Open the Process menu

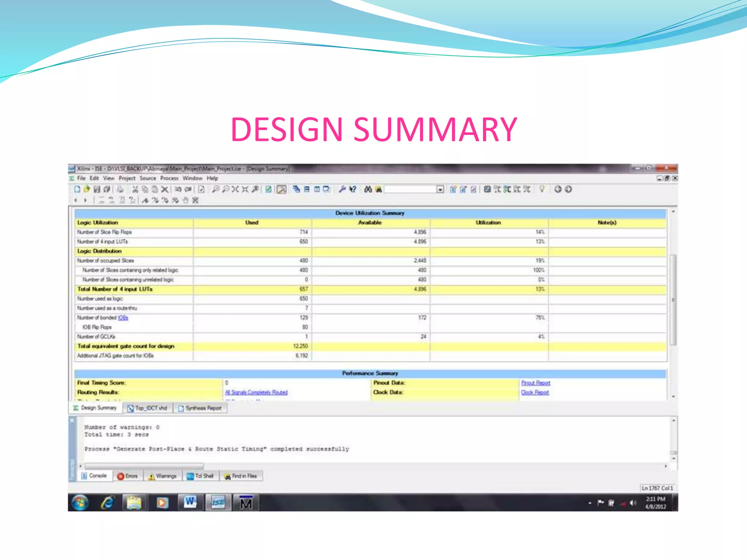pos(169,178)
